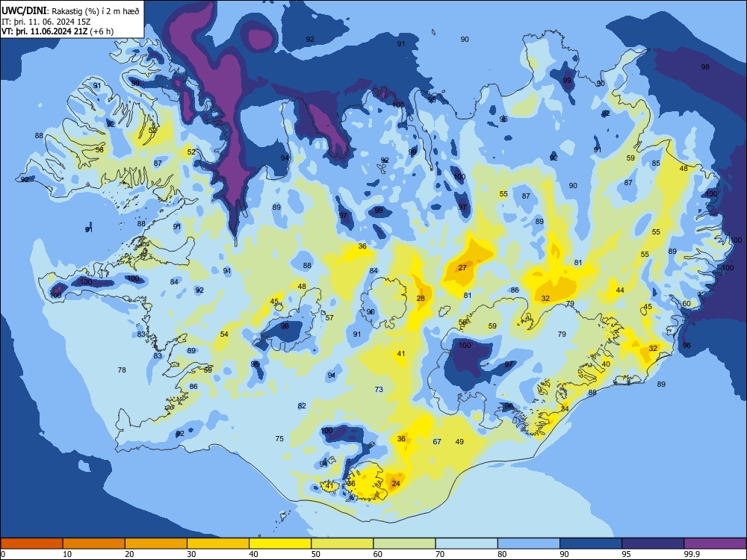Pick the pale green 60–70 legend swatch
This screenshot has width=747, height=560.
coord(404,544)
